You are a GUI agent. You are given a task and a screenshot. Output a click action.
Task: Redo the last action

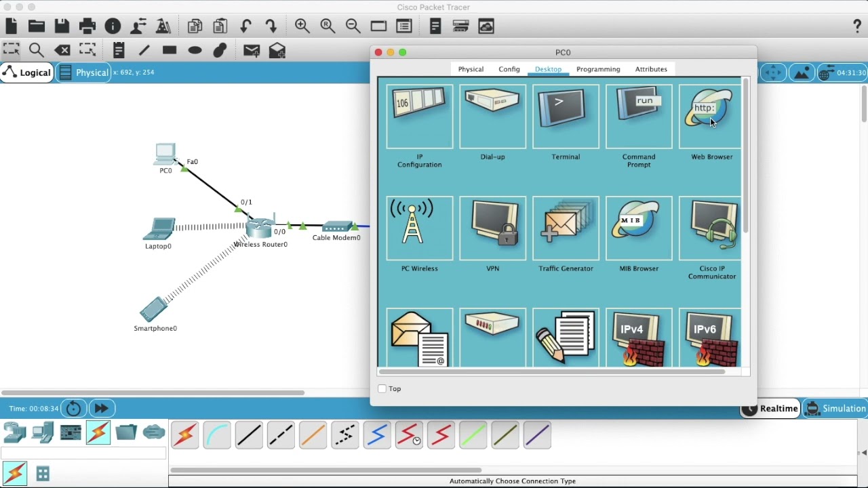[x=271, y=26]
